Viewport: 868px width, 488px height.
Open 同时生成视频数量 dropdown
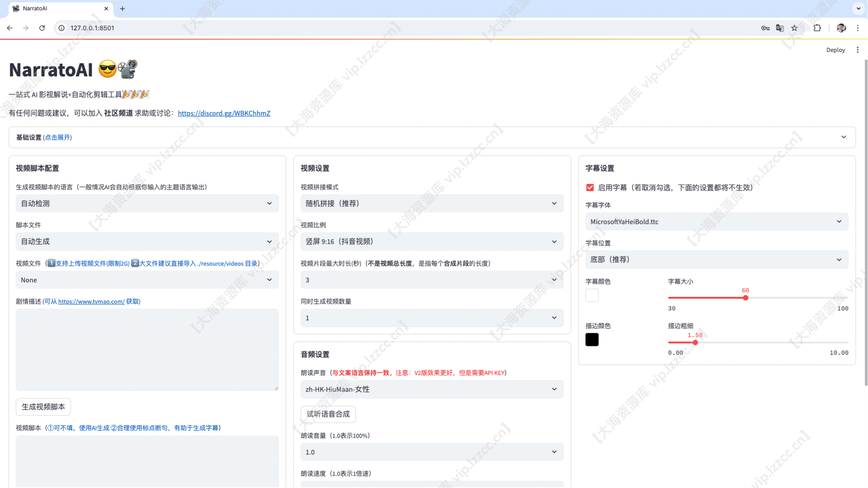pyautogui.click(x=432, y=318)
